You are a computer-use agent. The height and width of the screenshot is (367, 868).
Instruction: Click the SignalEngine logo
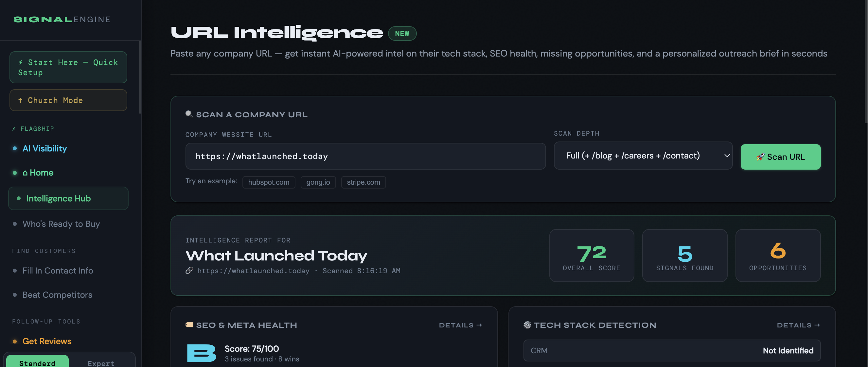pos(62,20)
